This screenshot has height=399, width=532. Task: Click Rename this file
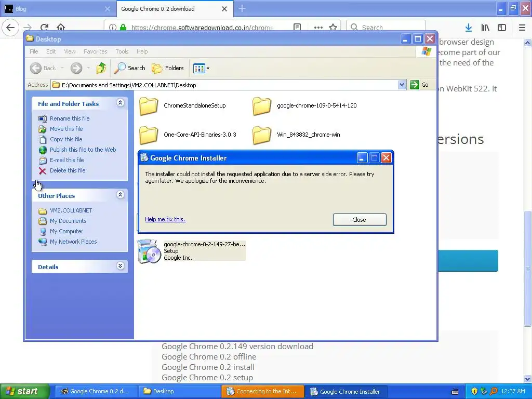(x=70, y=118)
